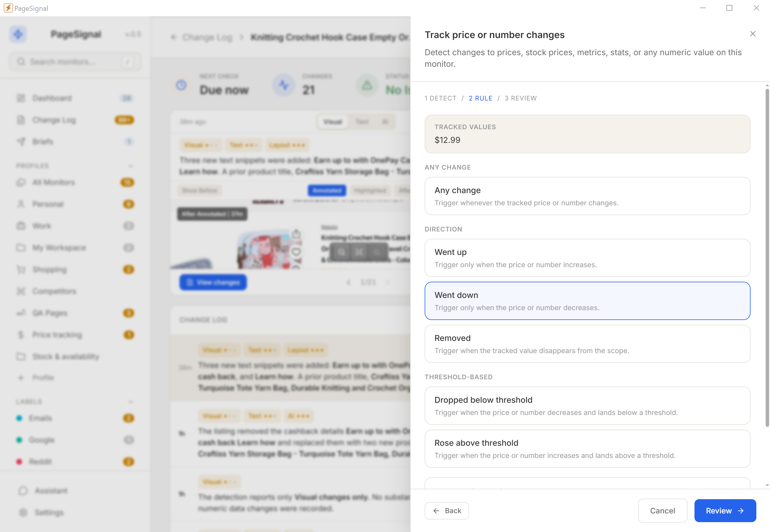Click the My Workspace folder icon

(x=21, y=248)
